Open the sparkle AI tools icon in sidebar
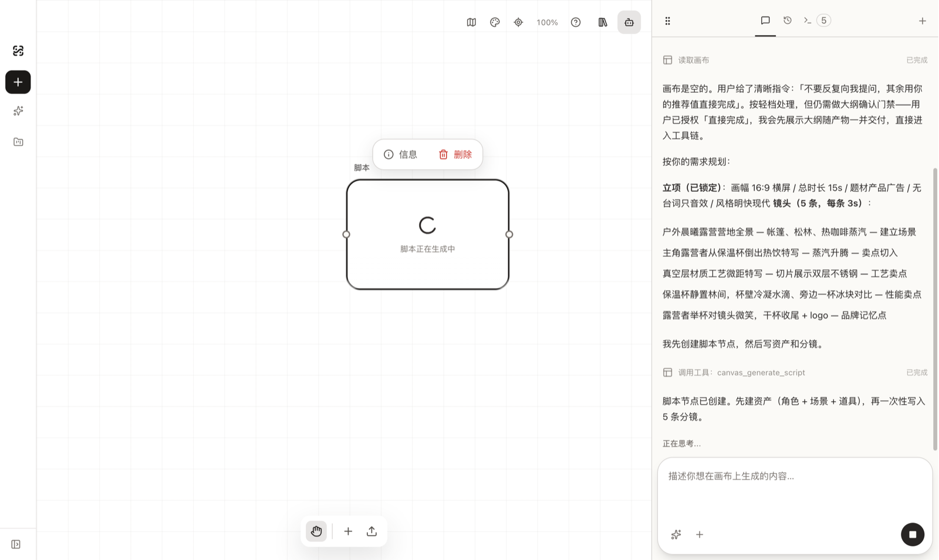This screenshot has height=560, width=939. point(18,111)
